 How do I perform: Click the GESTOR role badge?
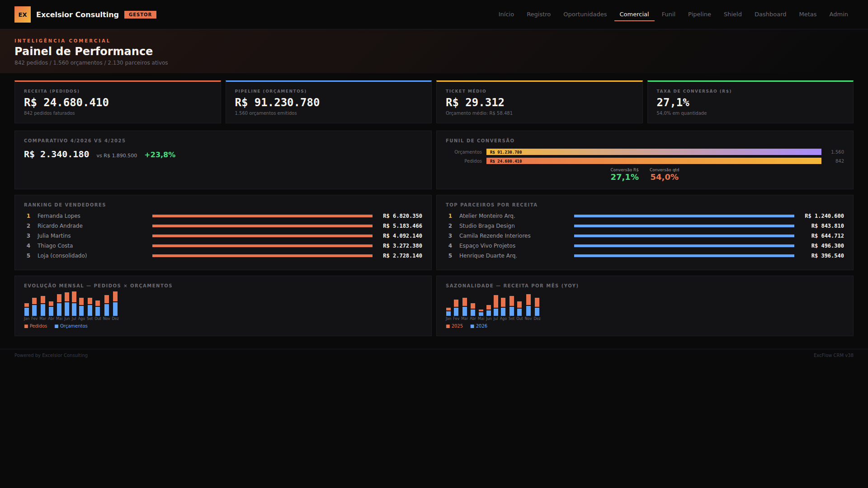click(140, 14)
